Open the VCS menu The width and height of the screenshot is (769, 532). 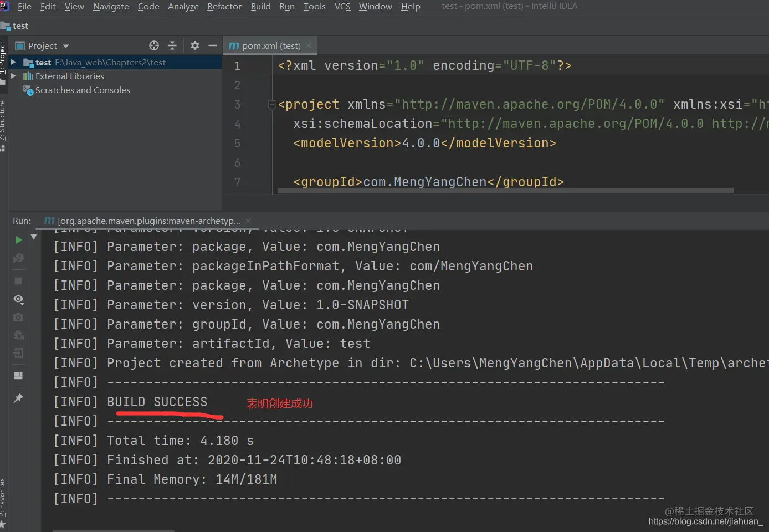342,7
